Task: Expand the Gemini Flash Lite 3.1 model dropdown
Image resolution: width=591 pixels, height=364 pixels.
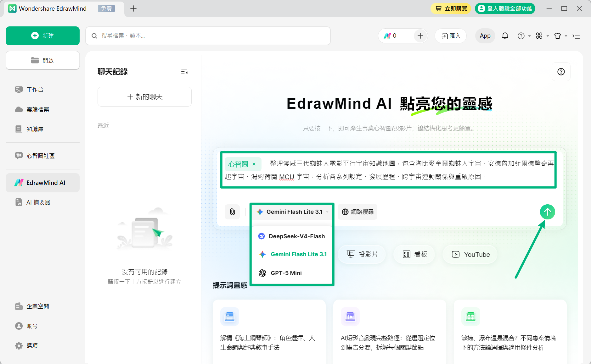Action: tap(292, 212)
